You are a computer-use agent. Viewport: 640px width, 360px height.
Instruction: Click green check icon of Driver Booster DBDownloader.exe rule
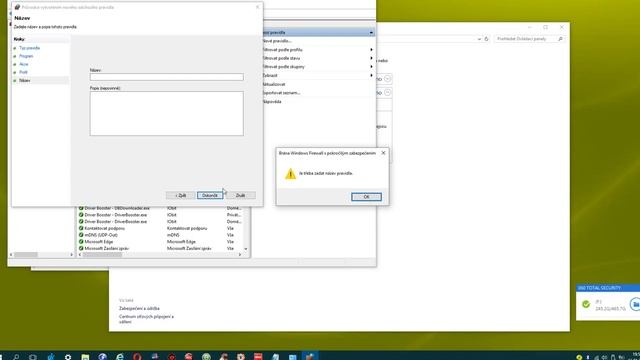pos(81,208)
